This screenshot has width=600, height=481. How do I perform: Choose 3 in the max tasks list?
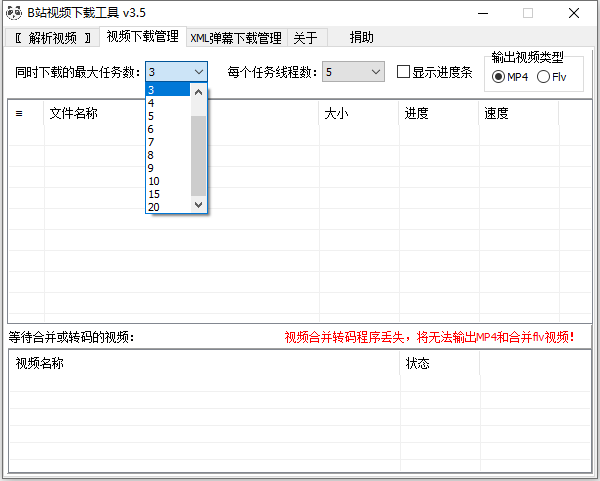(168, 90)
